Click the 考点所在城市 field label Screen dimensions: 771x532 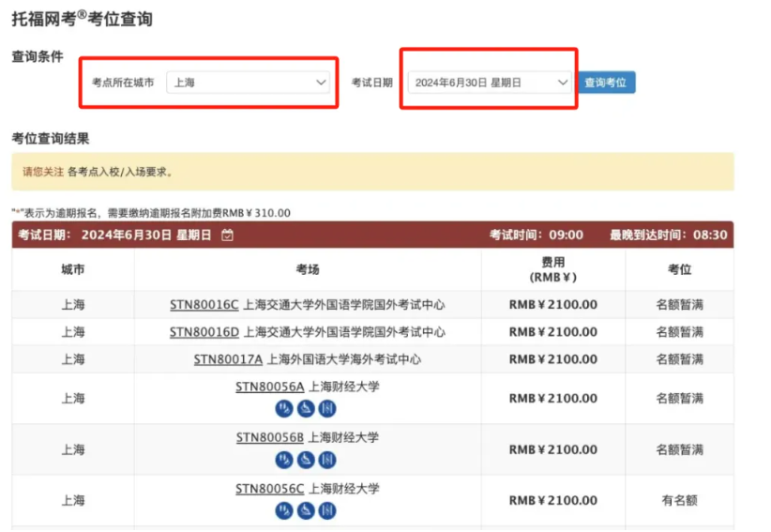123,83
